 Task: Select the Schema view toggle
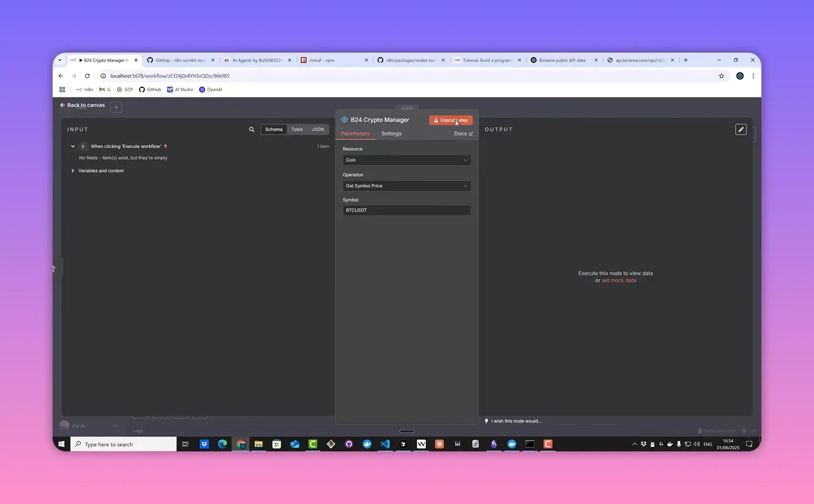click(x=274, y=129)
